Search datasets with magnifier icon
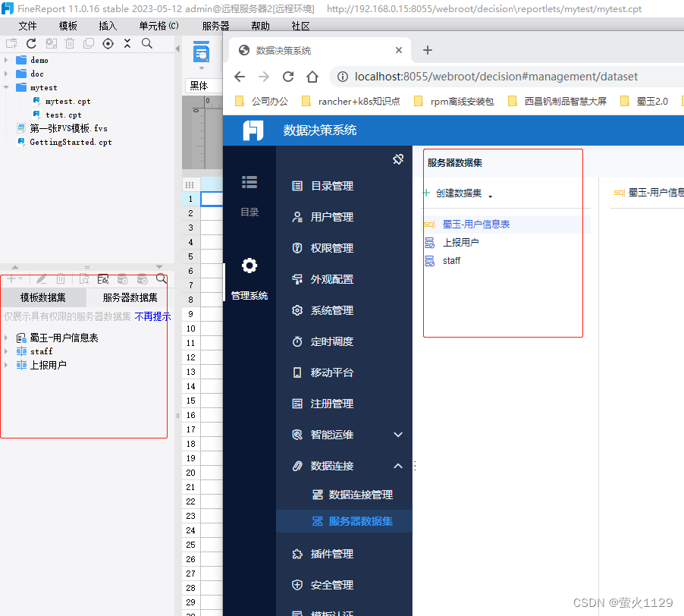This screenshot has width=684, height=616. tap(162, 278)
